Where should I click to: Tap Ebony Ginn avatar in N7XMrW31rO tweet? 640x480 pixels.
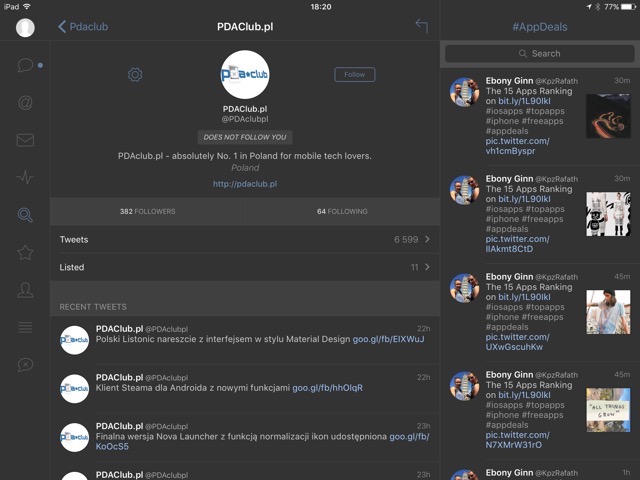(464, 386)
